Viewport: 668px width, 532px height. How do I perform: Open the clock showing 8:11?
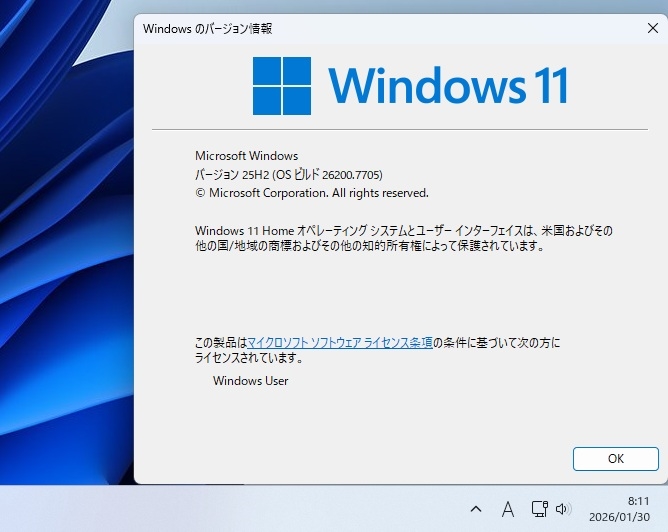coord(638,501)
